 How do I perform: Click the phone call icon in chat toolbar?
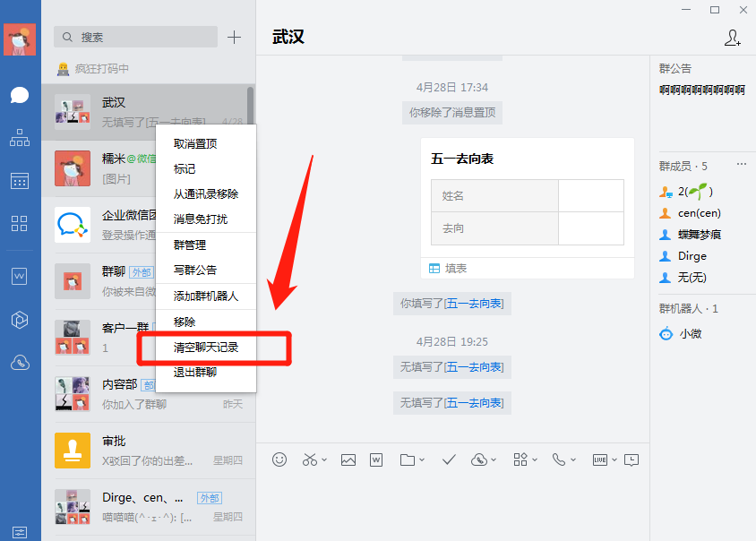[559, 459]
